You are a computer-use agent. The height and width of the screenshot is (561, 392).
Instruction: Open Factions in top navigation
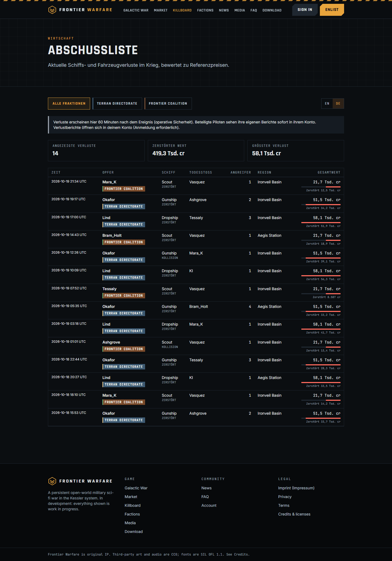(x=205, y=10)
